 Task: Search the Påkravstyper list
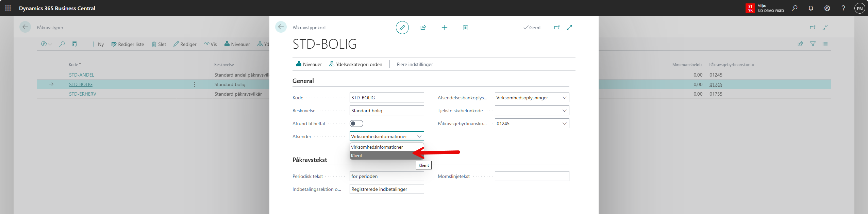[x=62, y=44]
